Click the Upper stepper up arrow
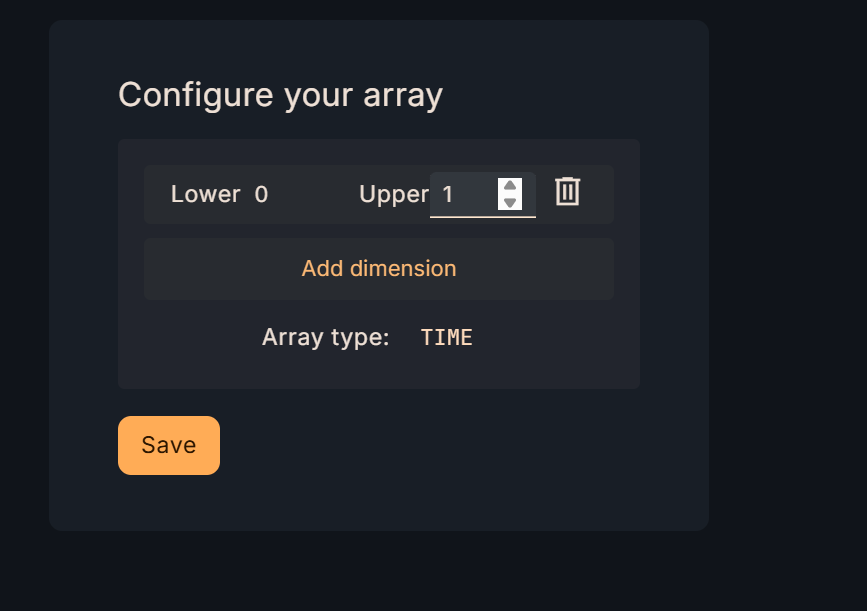867x611 pixels. (510, 186)
